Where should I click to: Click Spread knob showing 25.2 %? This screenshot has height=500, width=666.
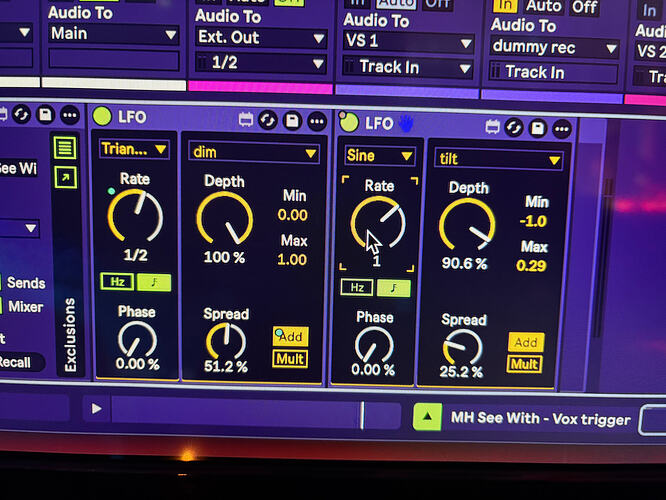pos(462,349)
